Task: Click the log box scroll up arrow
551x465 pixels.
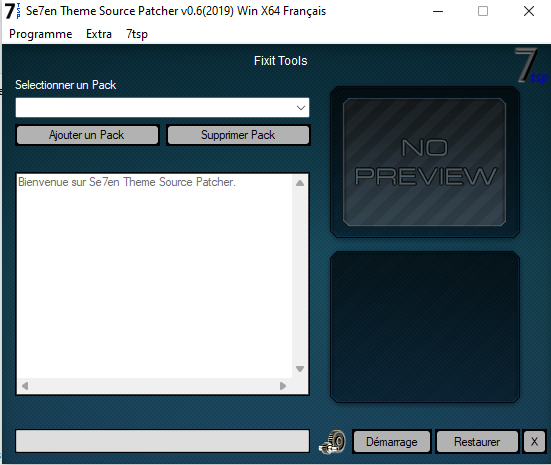Action: coord(300,183)
